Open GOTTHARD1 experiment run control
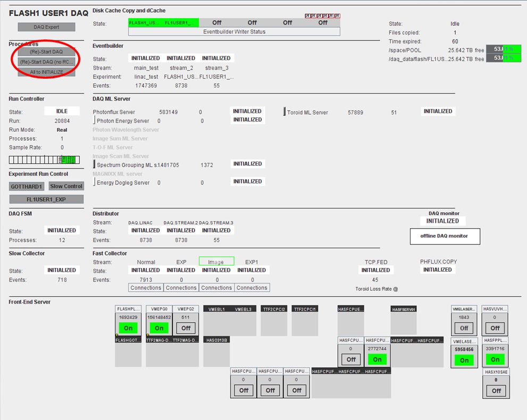Image resolution: width=527 pixels, height=420 pixels. pos(27,187)
